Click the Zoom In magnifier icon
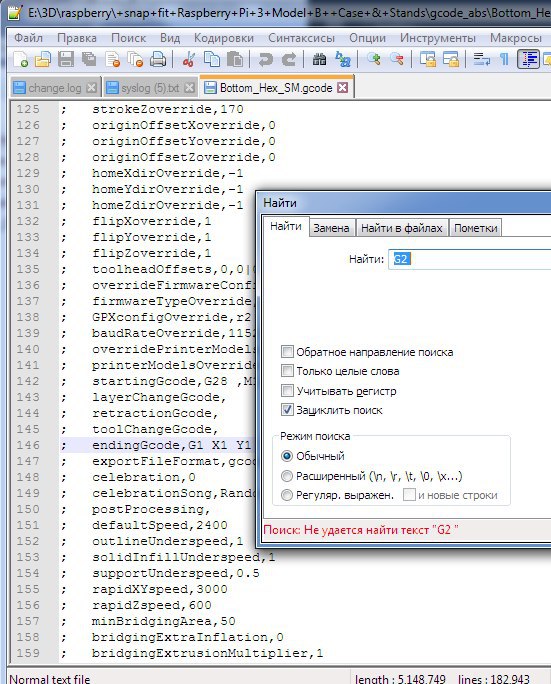This screenshot has width=551, height=684. pyautogui.click(x=373, y=59)
